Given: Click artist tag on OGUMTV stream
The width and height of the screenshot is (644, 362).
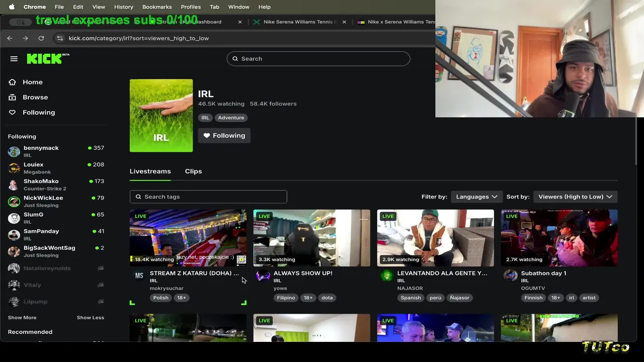Looking at the screenshot, I should [589, 298].
